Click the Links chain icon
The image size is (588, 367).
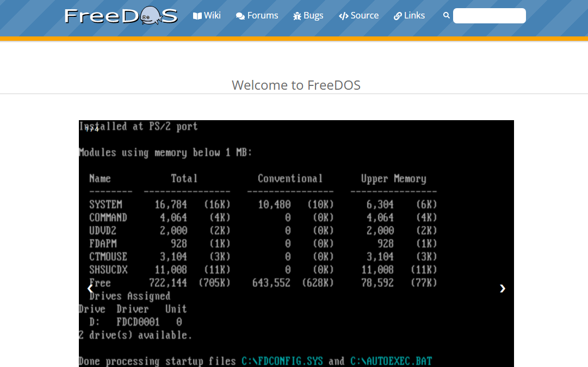tap(398, 16)
